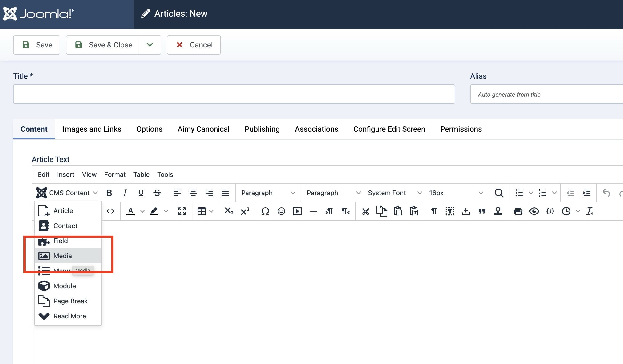Click into the Title input field
The height and width of the screenshot is (364, 623).
(x=234, y=94)
